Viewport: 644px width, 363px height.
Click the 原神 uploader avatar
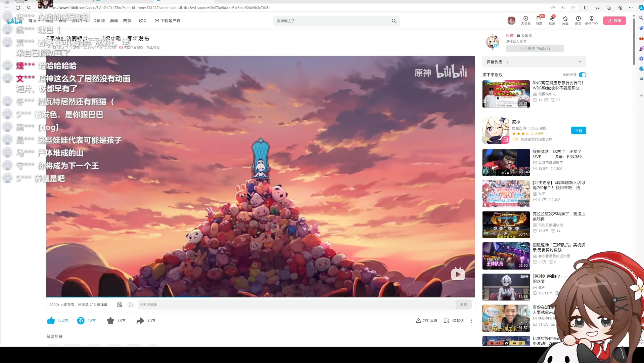coord(493,42)
